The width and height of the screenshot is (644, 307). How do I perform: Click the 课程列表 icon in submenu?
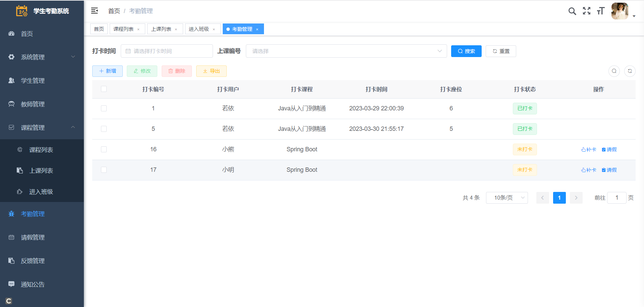20,150
